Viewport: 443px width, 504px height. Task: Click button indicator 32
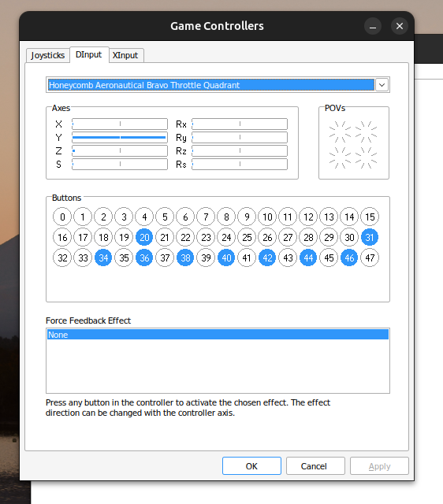click(62, 258)
